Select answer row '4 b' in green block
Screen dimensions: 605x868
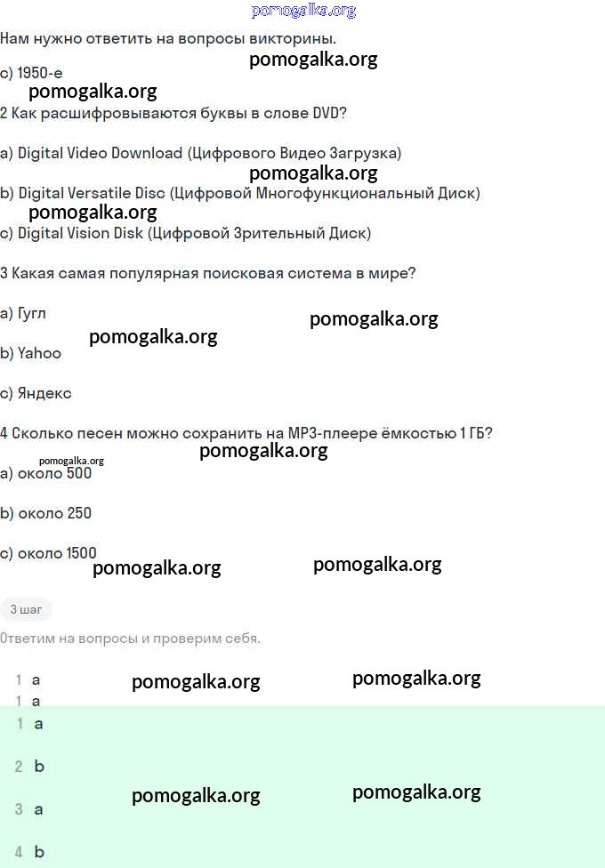pyautogui.click(x=30, y=852)
